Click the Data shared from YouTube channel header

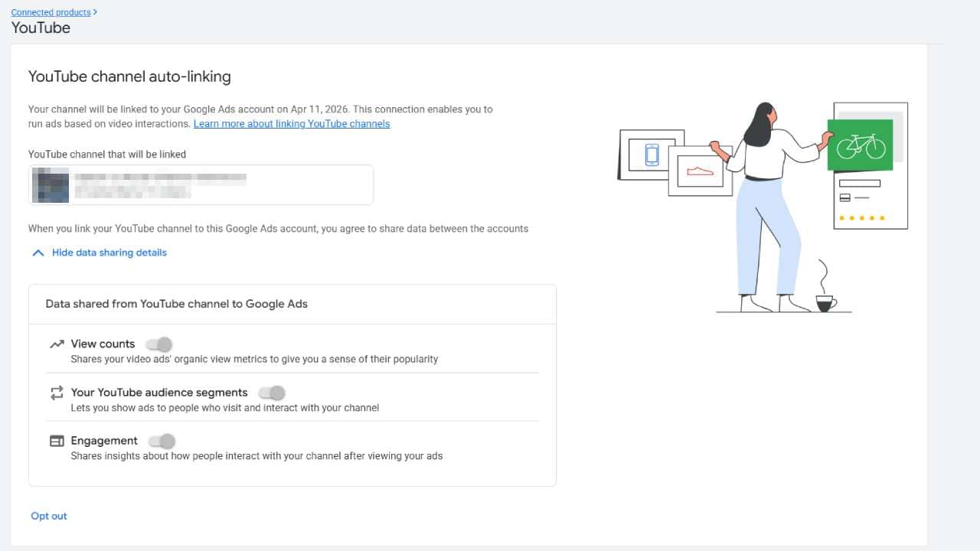click(x=177, y=304)
